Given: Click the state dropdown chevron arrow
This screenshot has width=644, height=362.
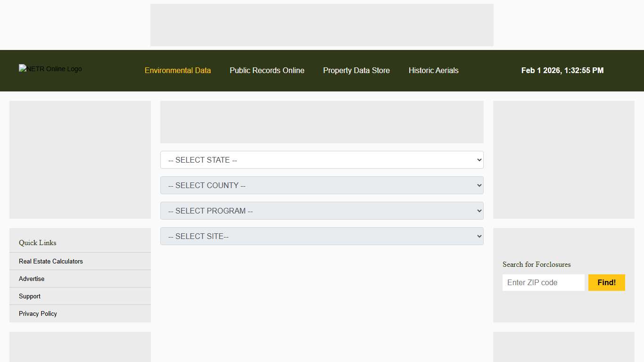Looking at the screenshot, I should 478,160.
